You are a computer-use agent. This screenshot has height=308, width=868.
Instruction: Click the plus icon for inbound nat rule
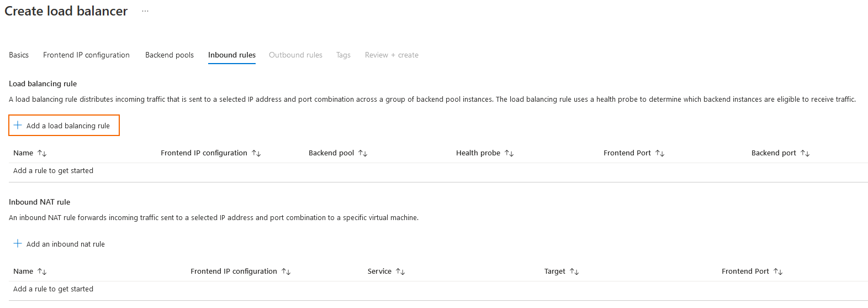[x=18, y=244]
